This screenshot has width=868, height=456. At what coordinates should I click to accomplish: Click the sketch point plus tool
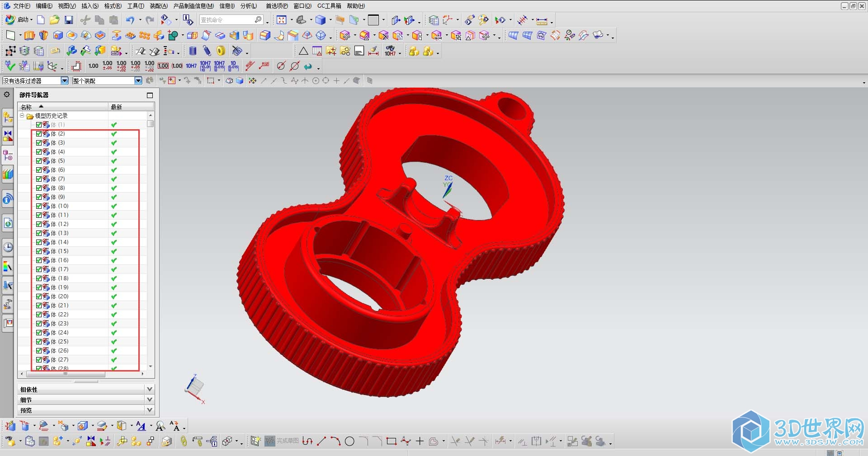(x=420, y=441)
